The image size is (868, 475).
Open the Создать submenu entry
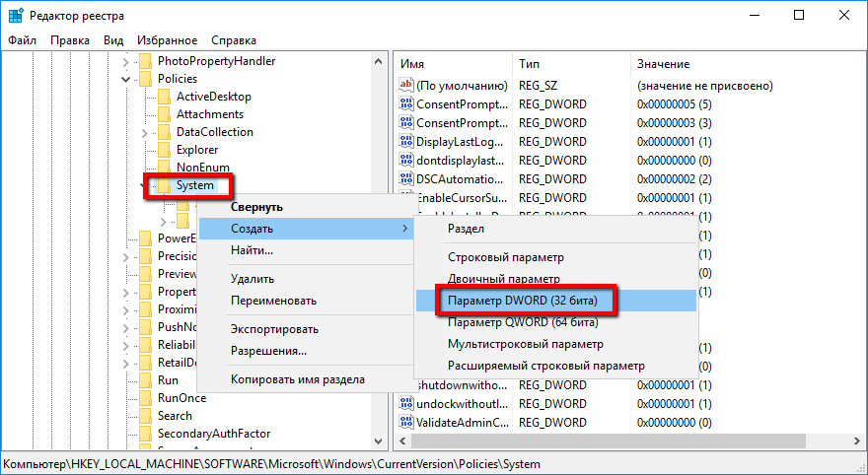point(306,229)
